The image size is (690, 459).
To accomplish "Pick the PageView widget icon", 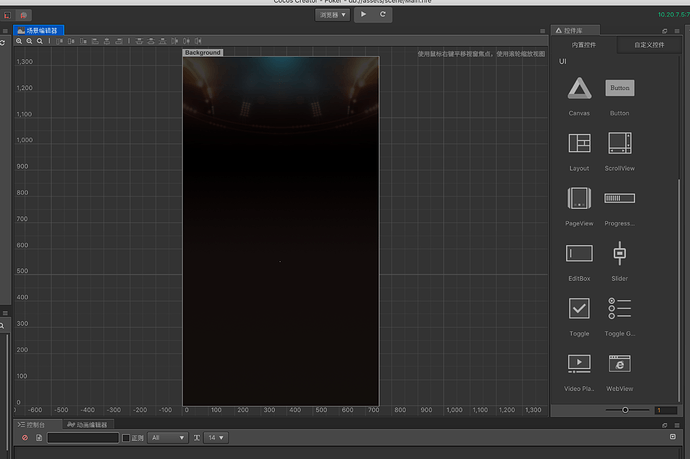I will click(x=579, y=198).
